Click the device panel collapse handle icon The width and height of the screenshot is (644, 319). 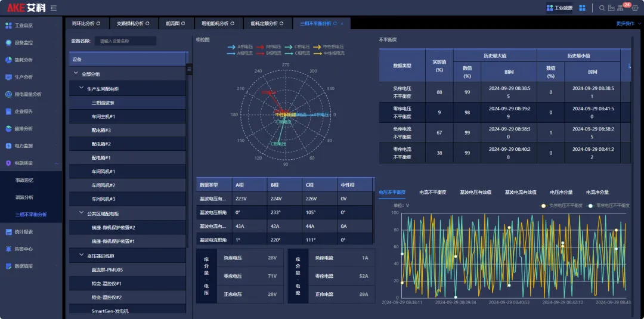point(190,69)
